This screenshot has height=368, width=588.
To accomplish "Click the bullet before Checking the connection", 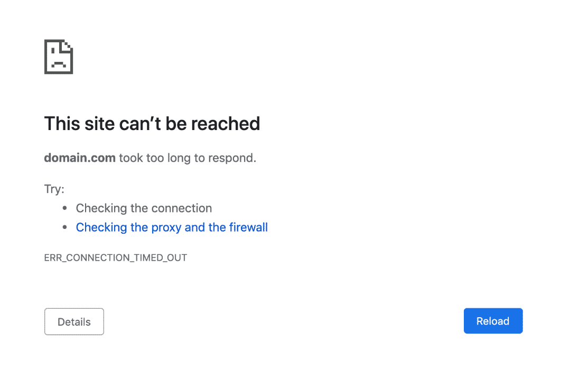I will point(65,208).
